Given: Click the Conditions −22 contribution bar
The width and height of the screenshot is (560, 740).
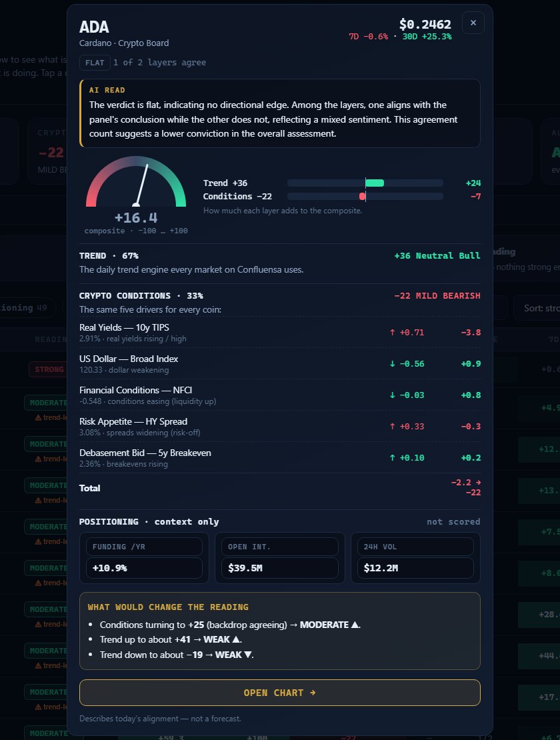Looking at the screenshot, I should [x=365, y=196].
